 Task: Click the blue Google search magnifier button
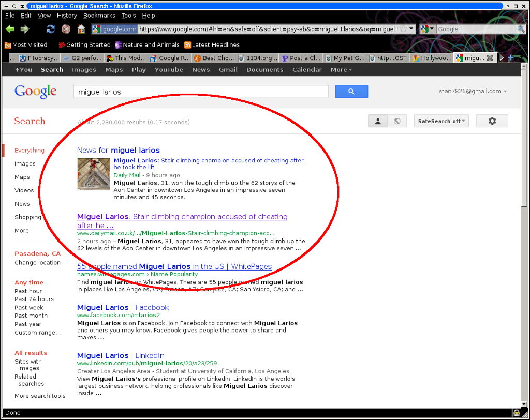[x=351, y=92]
